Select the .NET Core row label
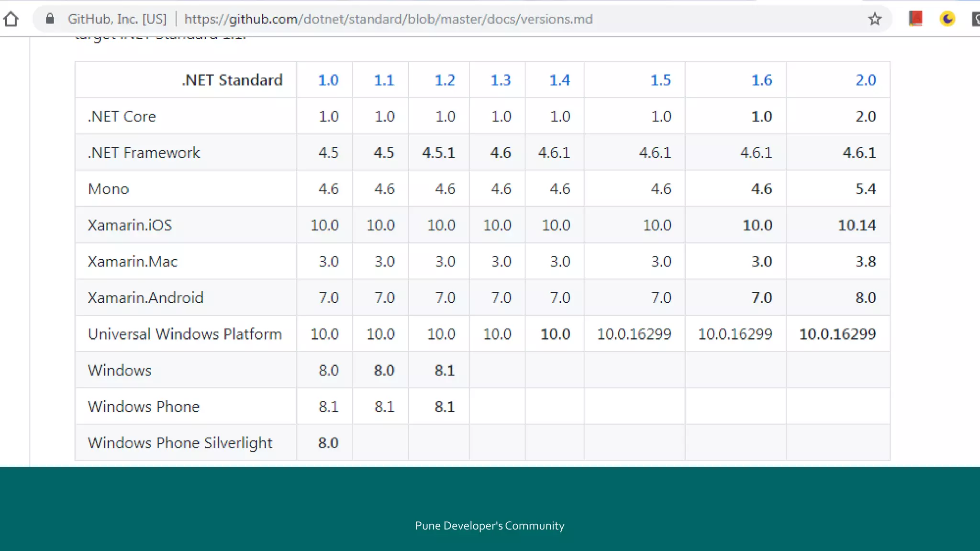Image resolution: width=980 pixels, height=551 pixels. coord(122,116)
